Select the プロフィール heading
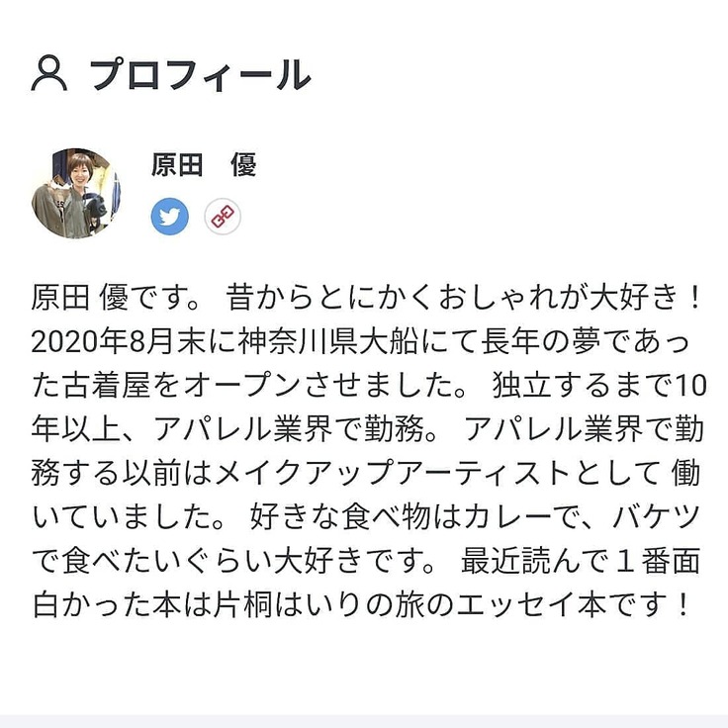This screenshot has height=728, width=728. click(x=199, y=74)
